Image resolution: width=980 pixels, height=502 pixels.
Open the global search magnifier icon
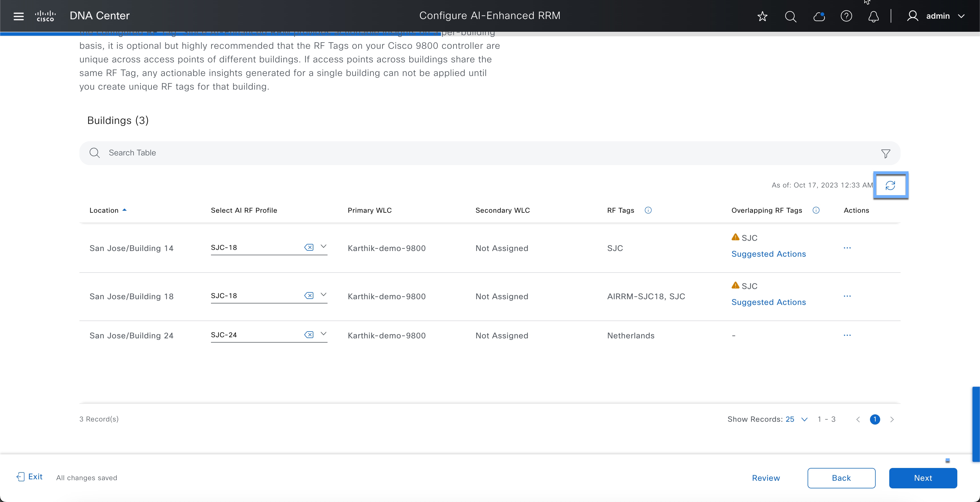point(790,16)
